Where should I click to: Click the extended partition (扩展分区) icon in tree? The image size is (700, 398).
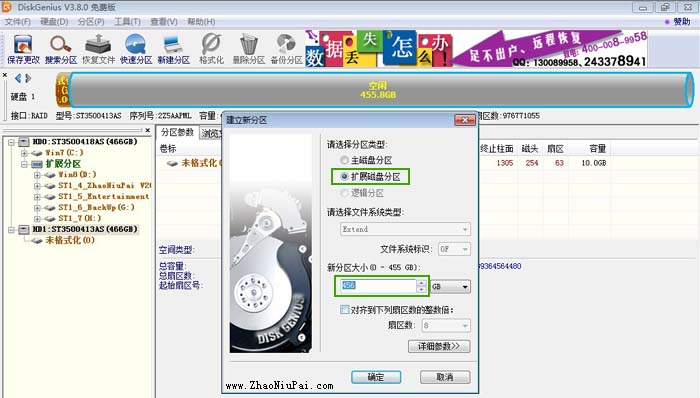37,164
